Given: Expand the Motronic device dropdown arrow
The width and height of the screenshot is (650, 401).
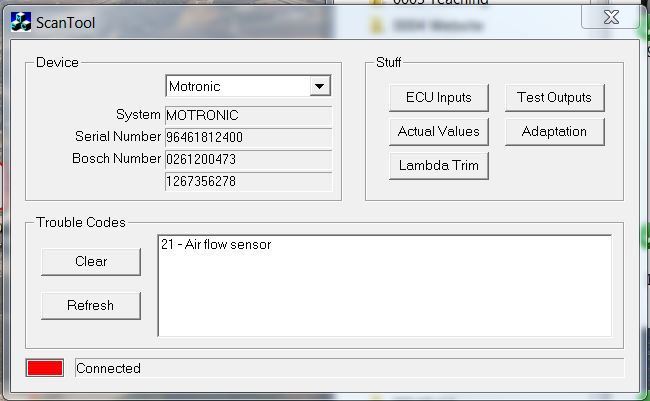Looking at the screenshot, I should click(x=319, y=87).
